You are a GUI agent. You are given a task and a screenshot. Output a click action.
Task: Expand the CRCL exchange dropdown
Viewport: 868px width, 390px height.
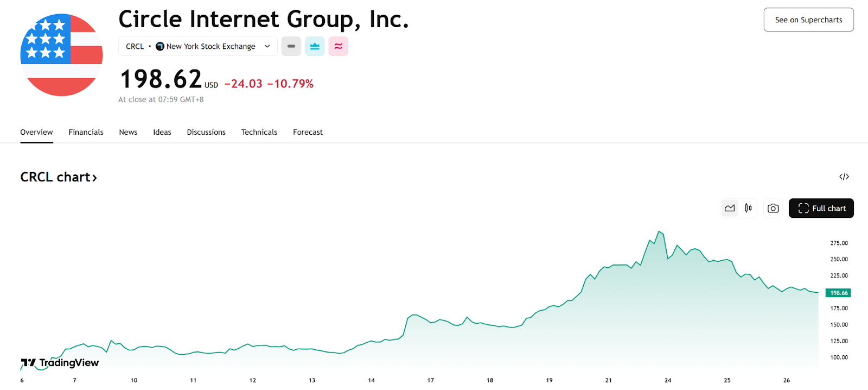tap(267, 47)
